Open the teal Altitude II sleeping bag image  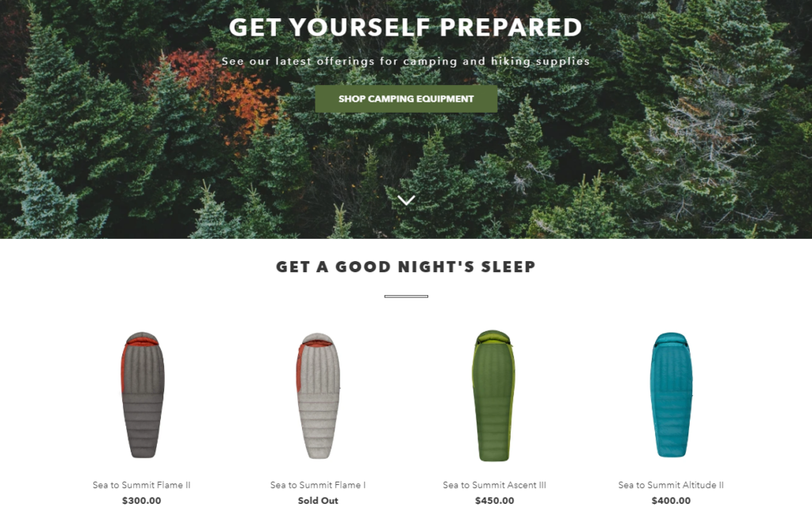click(x=671, y=395)
